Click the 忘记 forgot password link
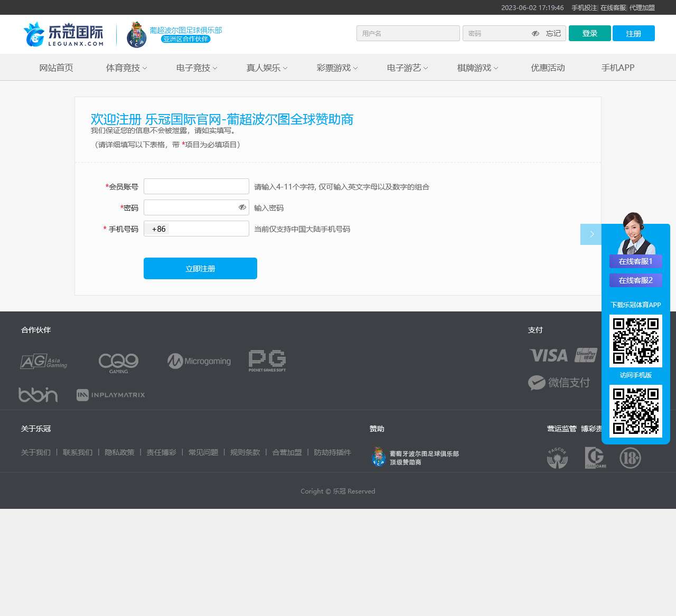Screen dimensions: 676x616 tap(553, 33)
